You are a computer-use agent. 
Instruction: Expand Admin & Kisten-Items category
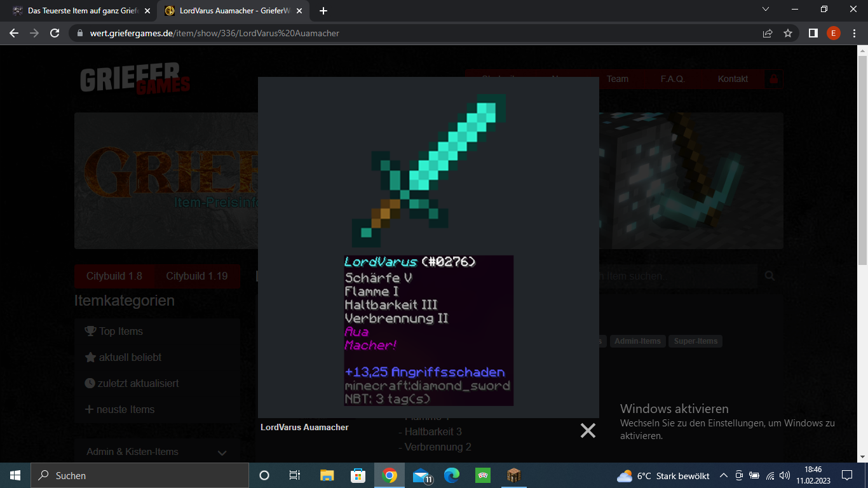pyautogui.click(x=157, y=452)
